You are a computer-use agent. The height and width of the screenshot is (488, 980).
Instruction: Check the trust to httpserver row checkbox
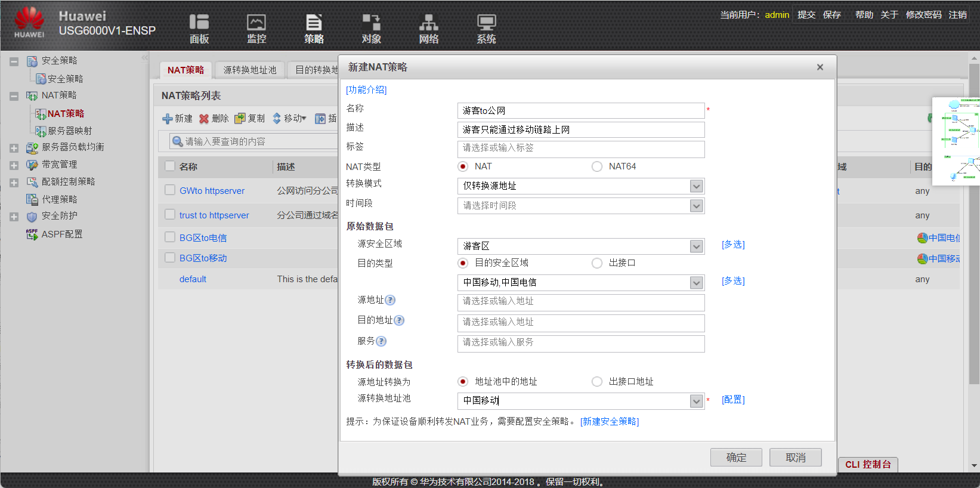point(170,214)
